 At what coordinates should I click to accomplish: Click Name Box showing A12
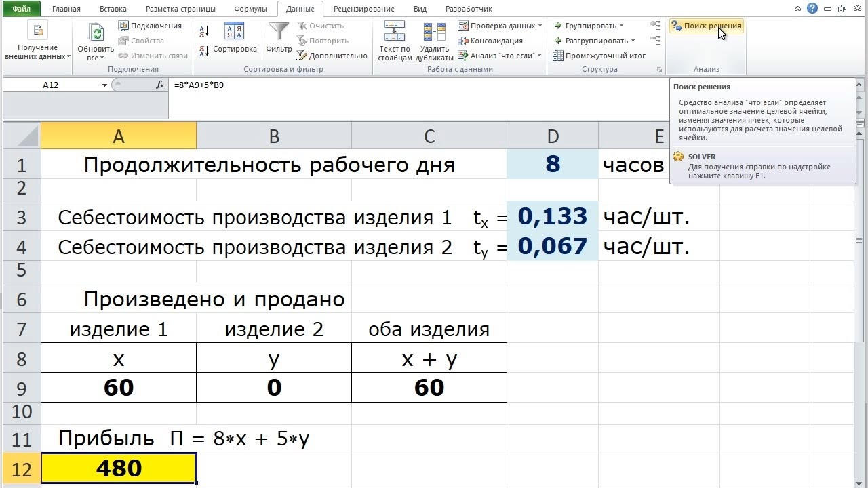[x=51, y=85]
